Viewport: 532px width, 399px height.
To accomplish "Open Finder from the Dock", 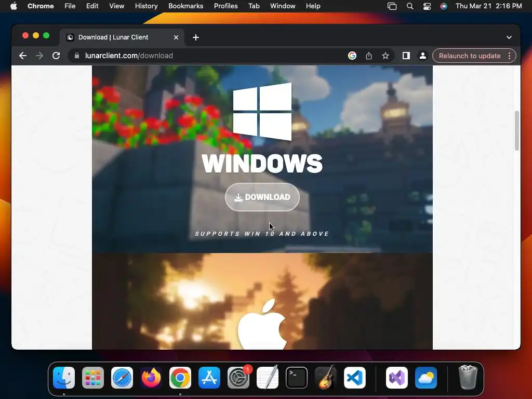I will [64, 378].
